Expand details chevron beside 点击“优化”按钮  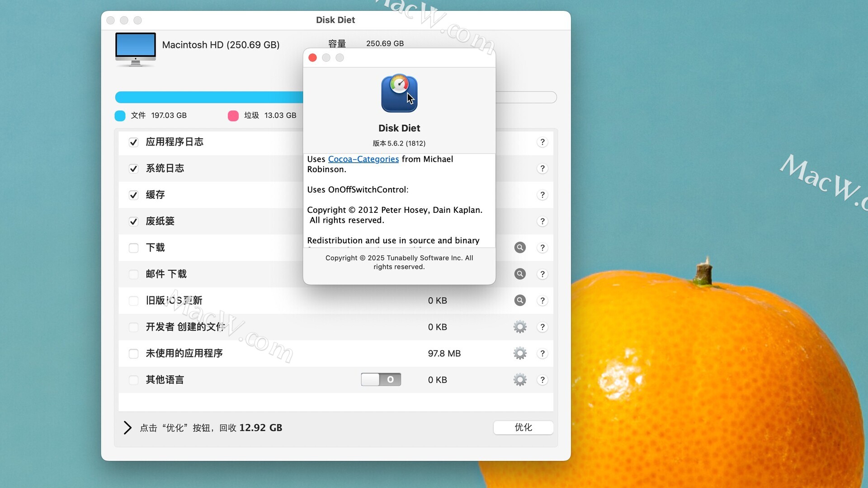127,428
